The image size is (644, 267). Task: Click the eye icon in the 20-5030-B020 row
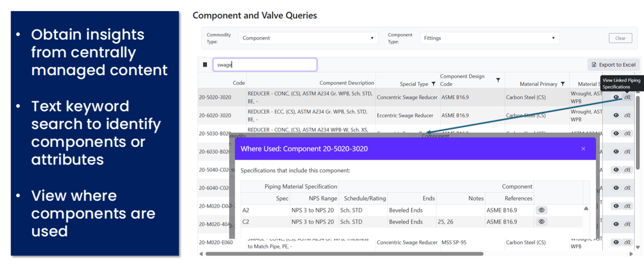[616, 134]
